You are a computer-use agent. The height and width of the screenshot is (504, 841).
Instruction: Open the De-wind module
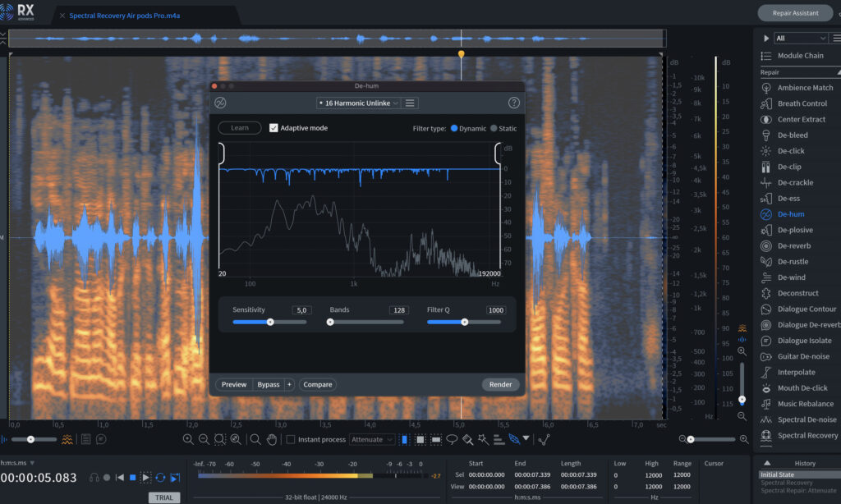click(783, 277)
